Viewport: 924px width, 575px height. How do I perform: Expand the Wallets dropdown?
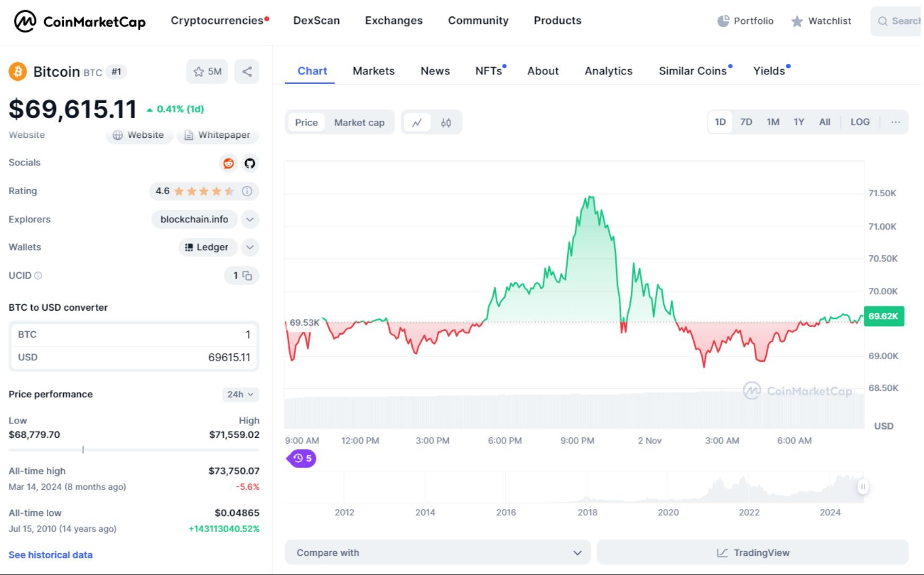(x=249, y=247)
